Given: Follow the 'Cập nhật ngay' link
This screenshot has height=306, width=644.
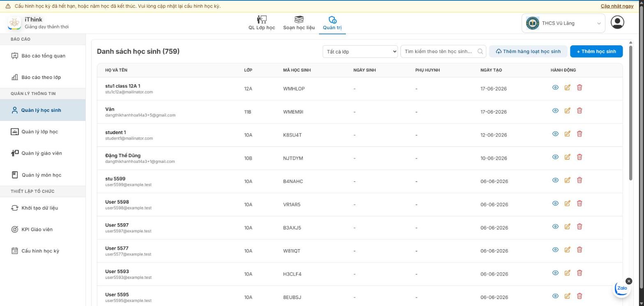Looking at the screenshot, I should pos(617,6).
